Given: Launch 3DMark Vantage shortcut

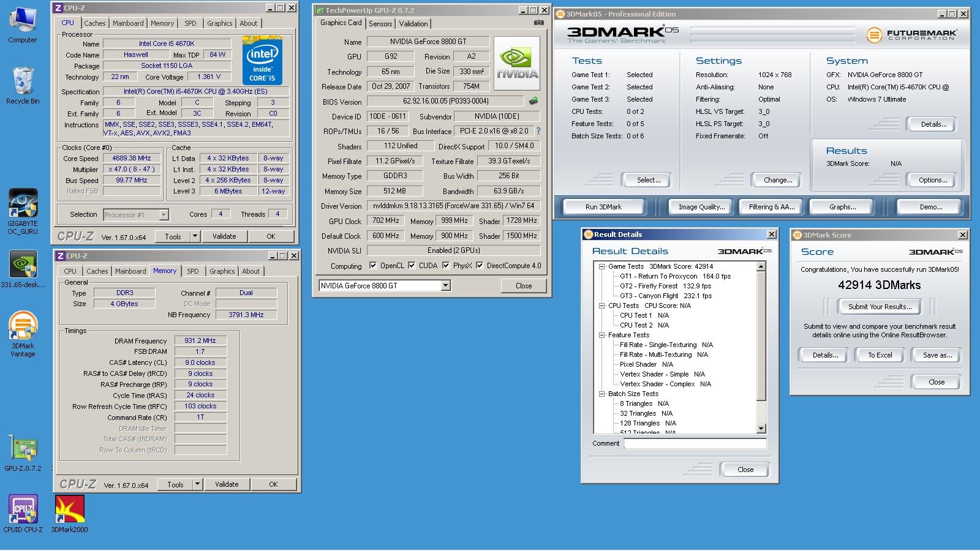Looking at the screenshot, I should [x=23, y=334].
